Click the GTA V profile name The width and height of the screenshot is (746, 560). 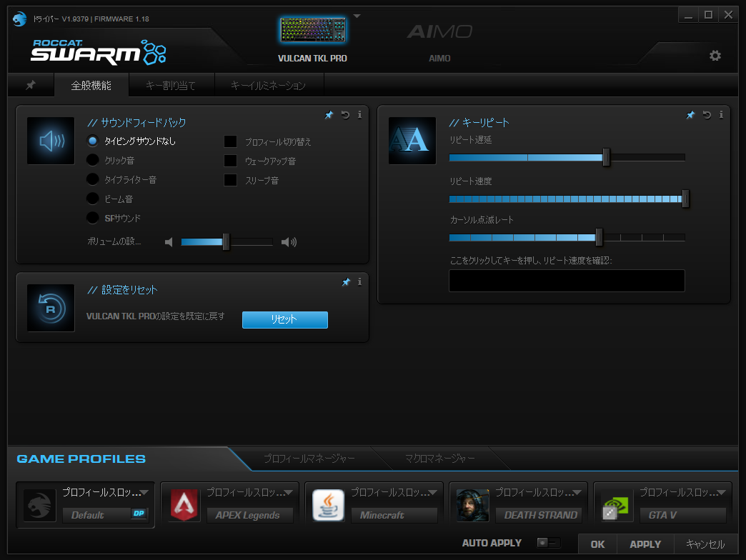(x=682, y=515)
